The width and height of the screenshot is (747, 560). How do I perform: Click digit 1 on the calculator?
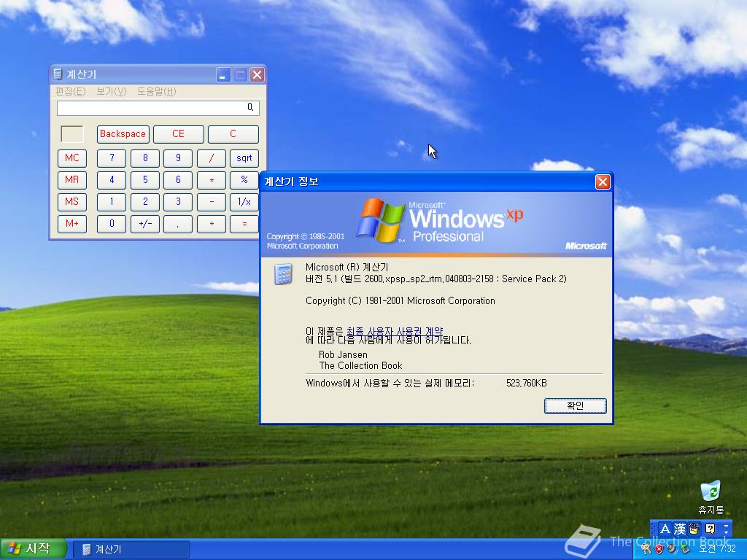(x=112, y=202)
